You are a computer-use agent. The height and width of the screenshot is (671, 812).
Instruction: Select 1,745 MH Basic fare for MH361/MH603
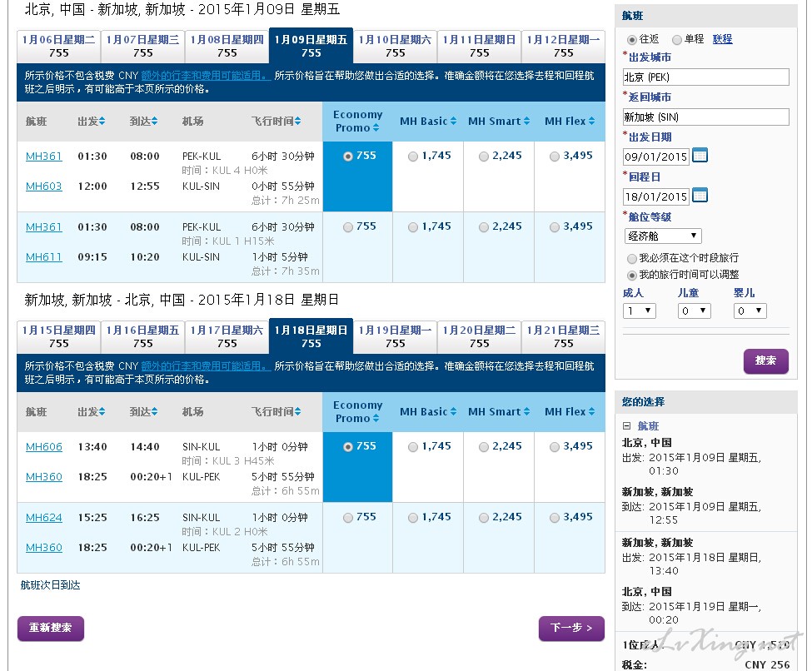click(x=413, y=157)
